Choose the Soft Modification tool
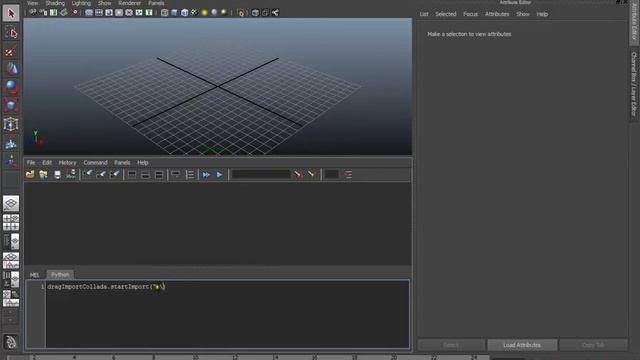Image resolution: width=640 pixels, height=360 pixels. [x=11, y=143]
